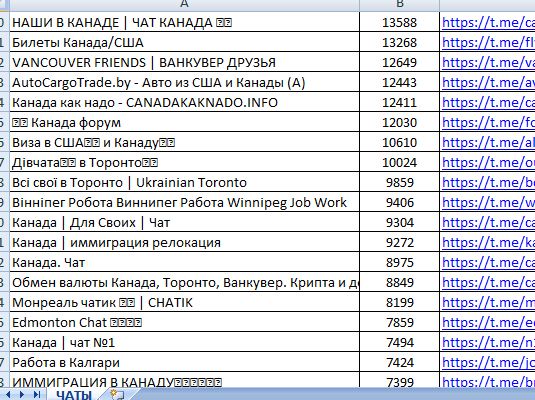
Task: Select value 9859
Action: click(400, 183)
